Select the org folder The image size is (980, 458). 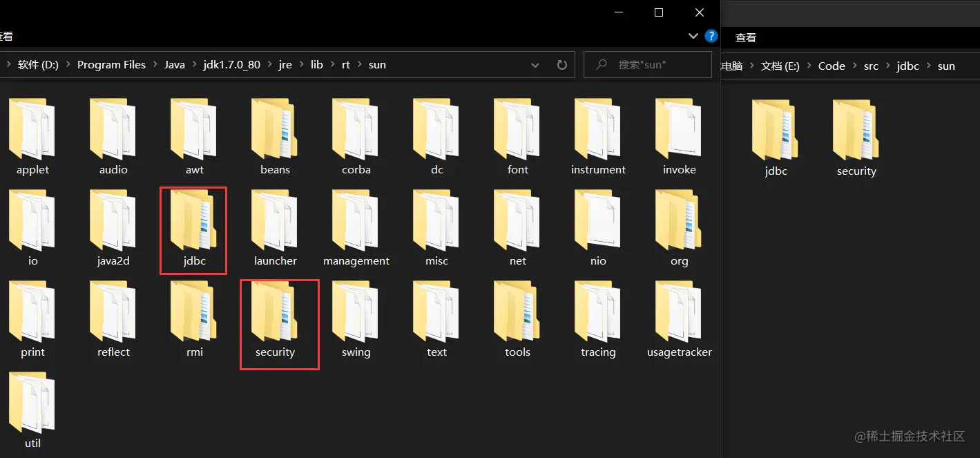click(x=679, y=228)
